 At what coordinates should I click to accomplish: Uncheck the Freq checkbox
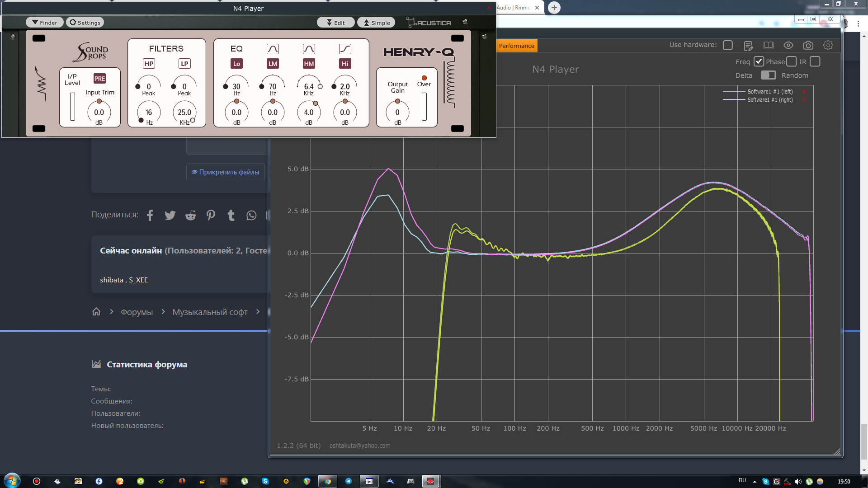click(759, 61)
